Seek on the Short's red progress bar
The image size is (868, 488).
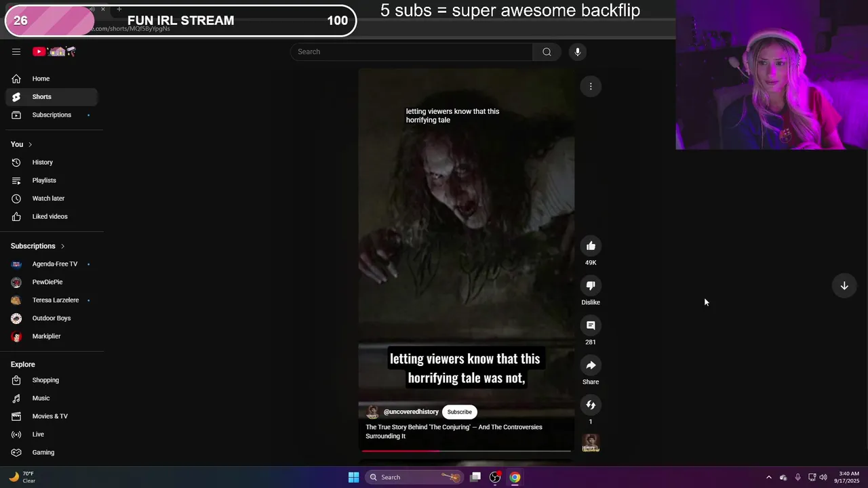click(x=467, y=451)
